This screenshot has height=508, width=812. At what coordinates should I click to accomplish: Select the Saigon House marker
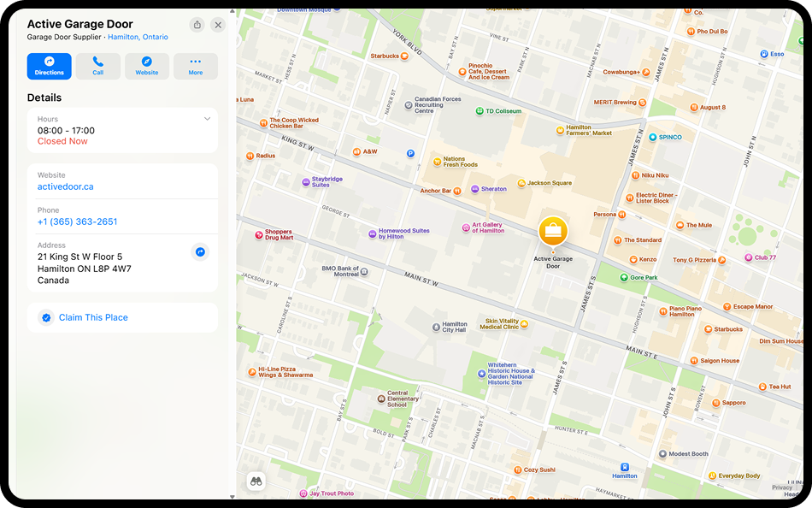pos(694,361)
